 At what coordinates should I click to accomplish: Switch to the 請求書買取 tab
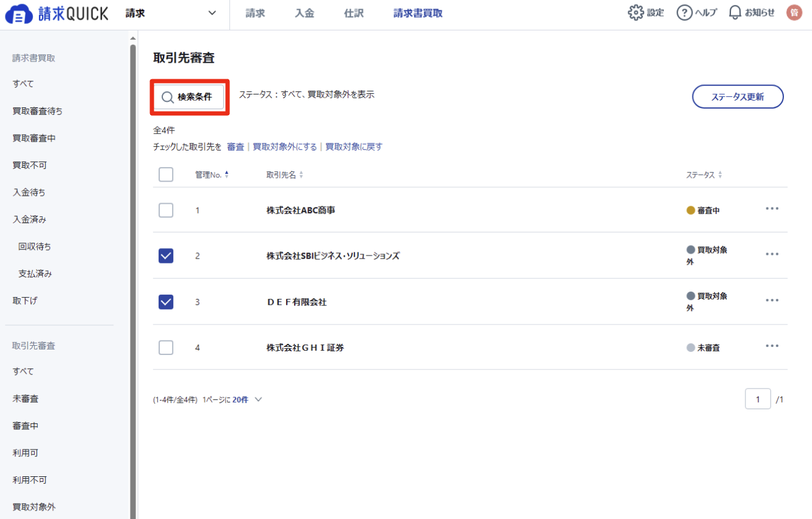[418, 13]
